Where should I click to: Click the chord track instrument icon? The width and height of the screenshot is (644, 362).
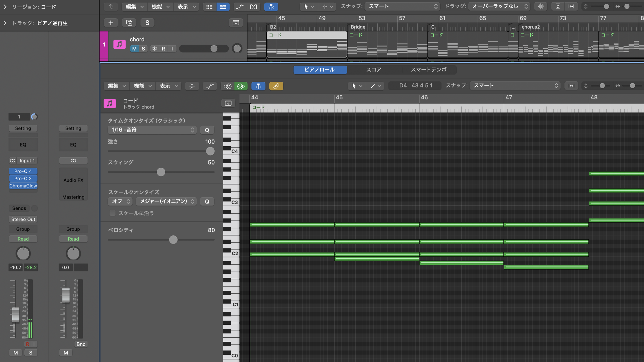click(119, 45)
